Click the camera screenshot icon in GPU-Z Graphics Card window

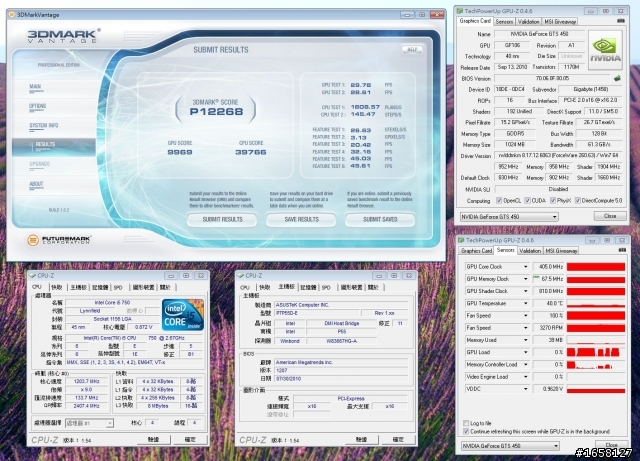tap(620, 21)
